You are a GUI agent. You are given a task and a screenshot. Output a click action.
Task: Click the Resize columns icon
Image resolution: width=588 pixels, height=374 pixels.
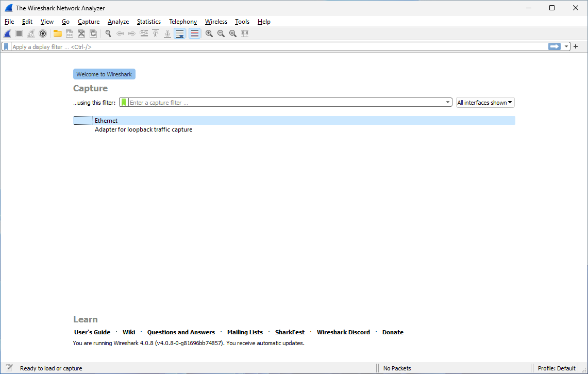[x=245, y=34]
